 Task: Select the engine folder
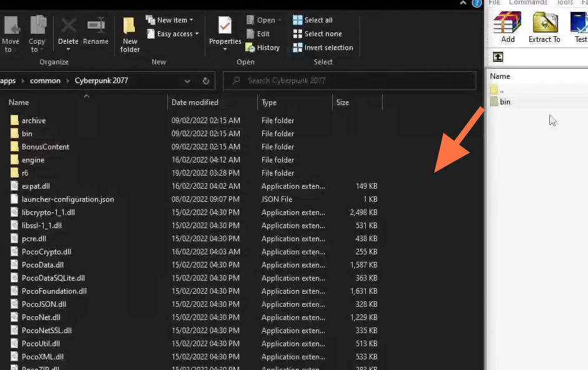point(33,160)
